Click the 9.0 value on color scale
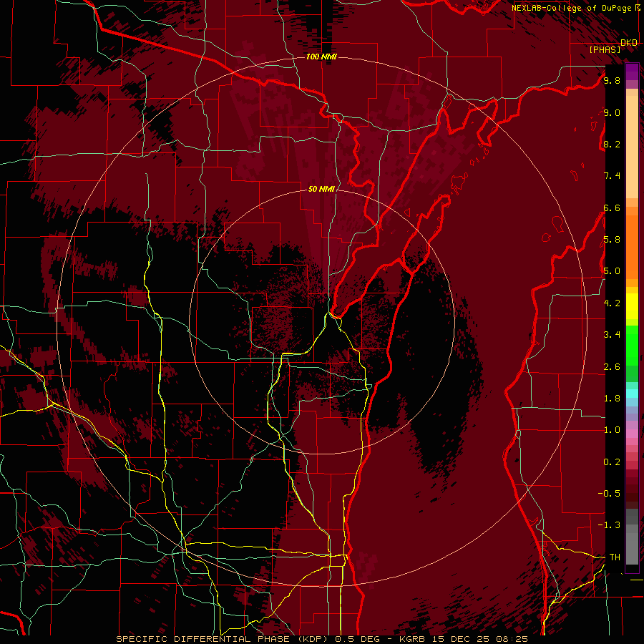The height and width of the screenshot is (644, 644). tap(612, 112)
